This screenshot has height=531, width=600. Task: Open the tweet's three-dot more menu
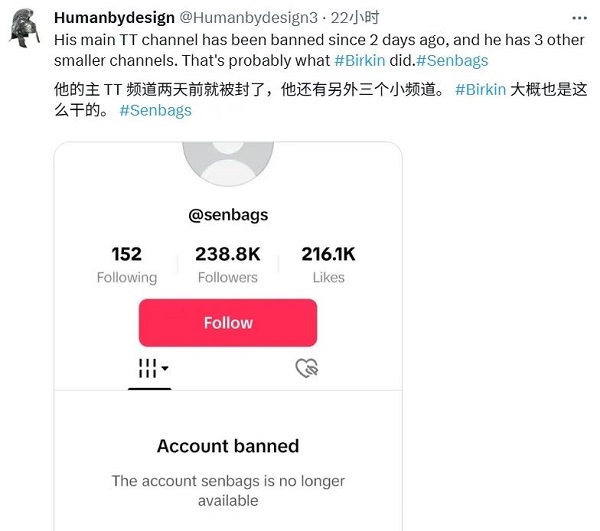[x=579, y=18]
